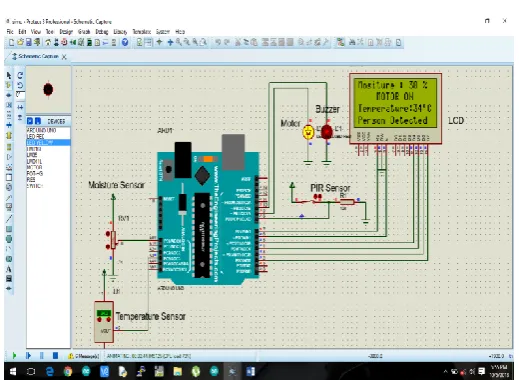Toggle the PIR Sensor switch in schematic
519x380 pixels.
(x=307, y=201)
